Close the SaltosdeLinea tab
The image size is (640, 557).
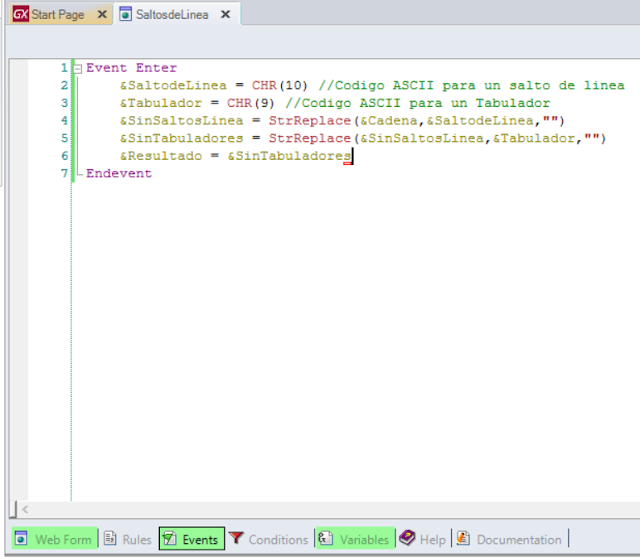point(225,15)
